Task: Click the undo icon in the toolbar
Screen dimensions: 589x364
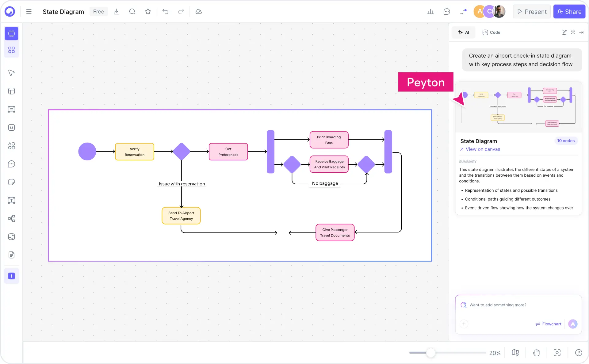Action: 165,11
